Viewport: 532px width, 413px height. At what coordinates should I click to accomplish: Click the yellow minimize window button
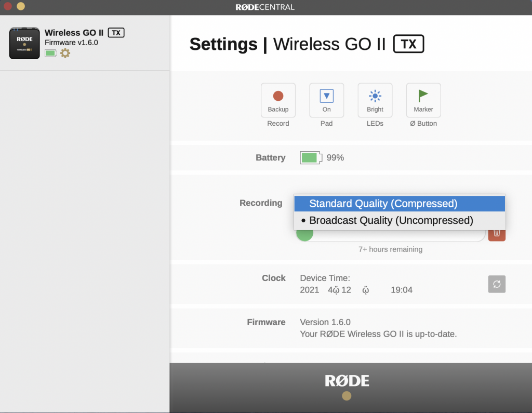pos(21,6)
